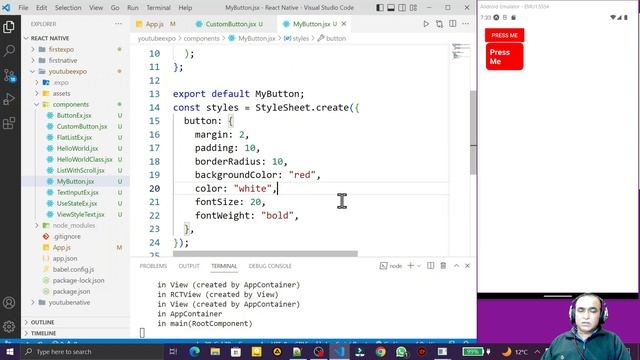Tap PRESS ME button in Android emulator
Screen dimensions: 640x360
(504, 35)
